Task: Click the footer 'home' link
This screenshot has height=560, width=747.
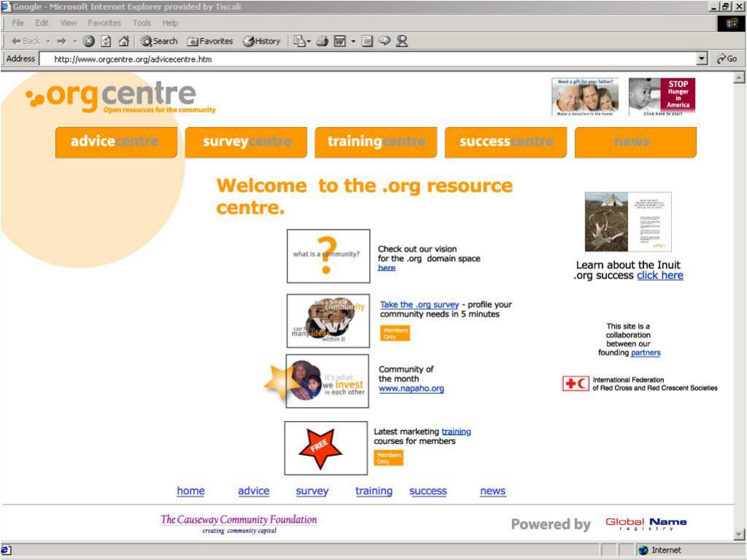Action: [x=190, y=491]
